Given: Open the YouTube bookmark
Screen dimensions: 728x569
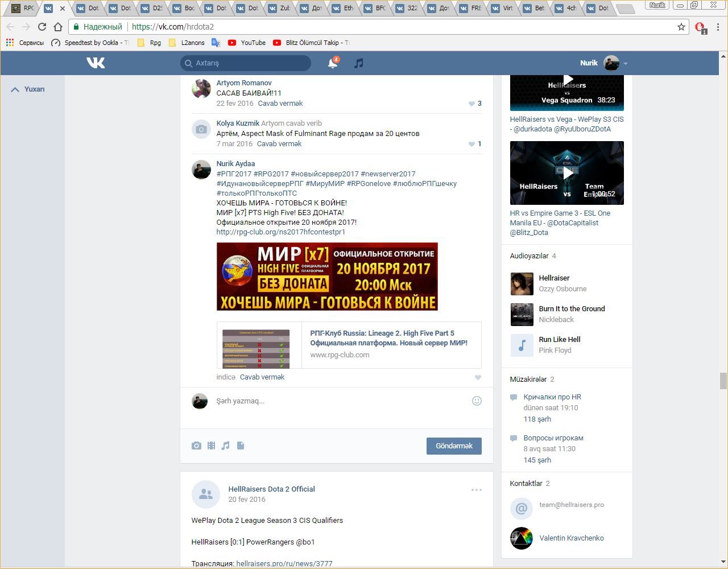Looking at the screenshot, I should [247, 43].
